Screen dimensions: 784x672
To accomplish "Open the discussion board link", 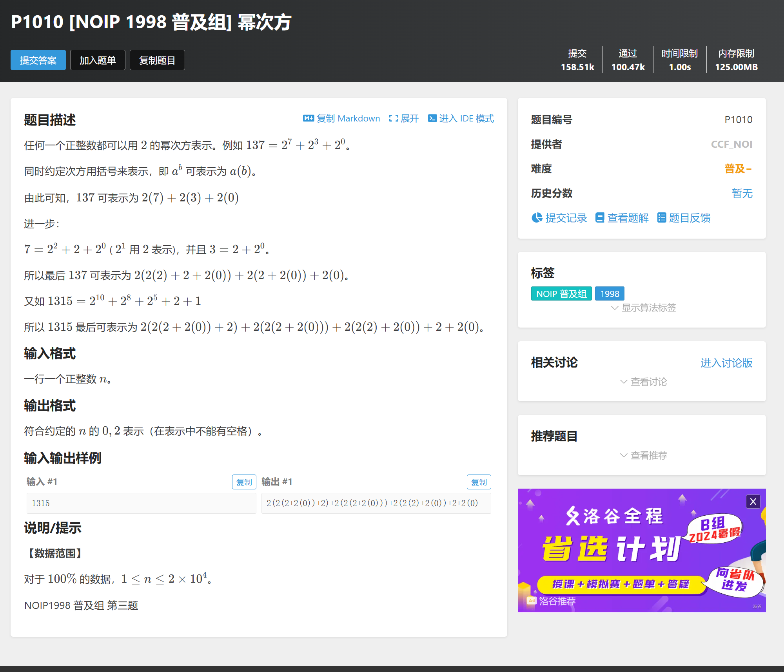I will point(726,363).
